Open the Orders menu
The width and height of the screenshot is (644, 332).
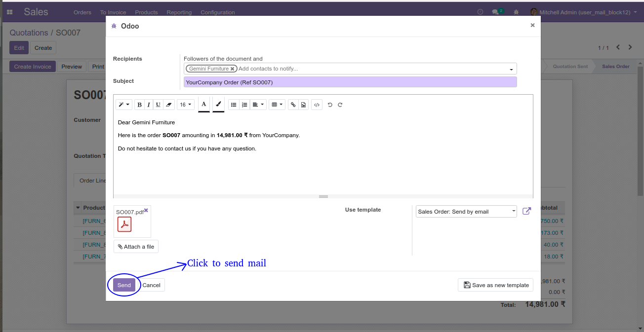[82, 12]
